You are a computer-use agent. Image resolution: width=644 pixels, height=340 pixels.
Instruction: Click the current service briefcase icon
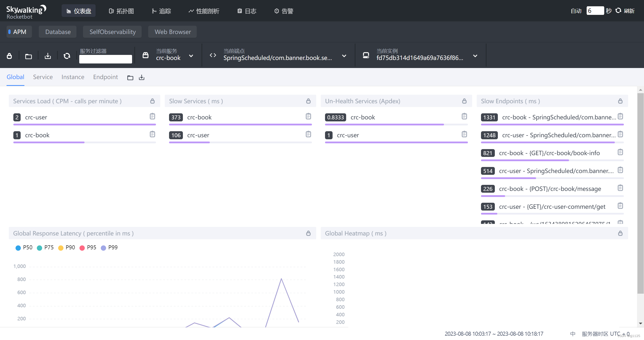click(145, 55)
